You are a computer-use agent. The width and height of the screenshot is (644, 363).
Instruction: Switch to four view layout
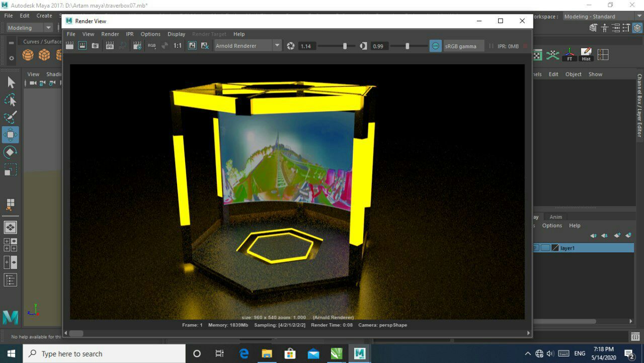click(x=11, y=245)
